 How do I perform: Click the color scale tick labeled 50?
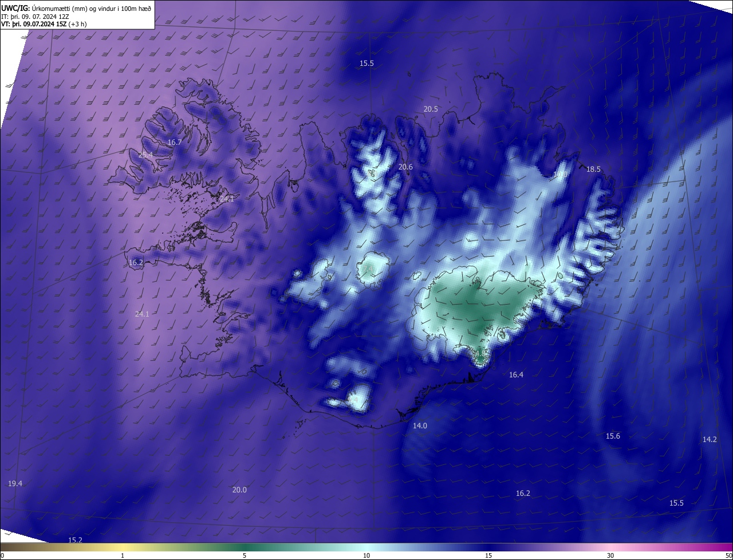click(x=728, y=555)
